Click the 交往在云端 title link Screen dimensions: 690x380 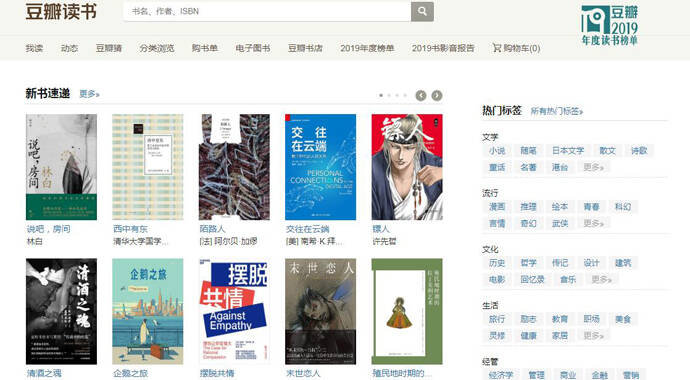(307, 229)
